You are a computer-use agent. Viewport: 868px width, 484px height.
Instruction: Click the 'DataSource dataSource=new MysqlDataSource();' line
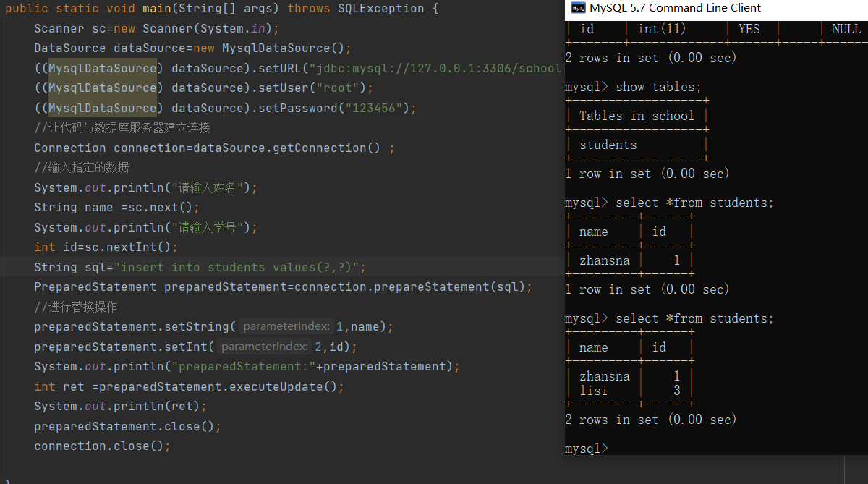click(x=192, y=48)
